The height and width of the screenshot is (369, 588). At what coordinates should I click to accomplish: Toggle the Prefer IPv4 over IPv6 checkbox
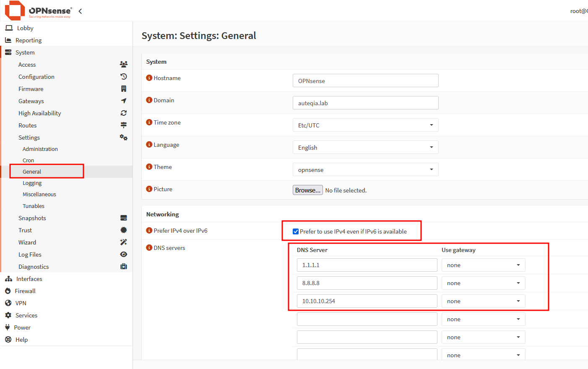[296, 231]
